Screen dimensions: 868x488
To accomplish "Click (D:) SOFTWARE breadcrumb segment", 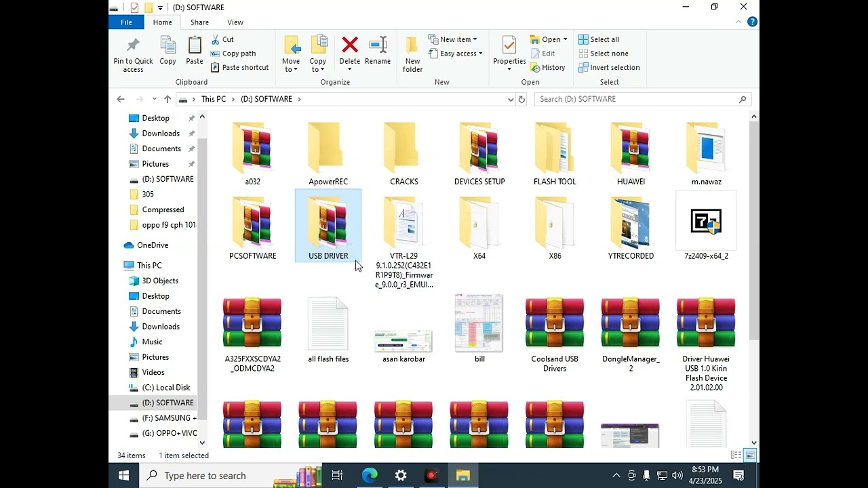I will tap(267, 99).
